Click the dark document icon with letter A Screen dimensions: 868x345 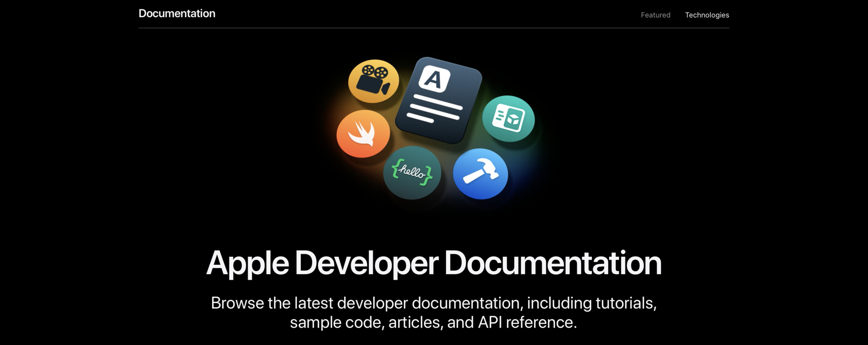(x=439, y=100)
